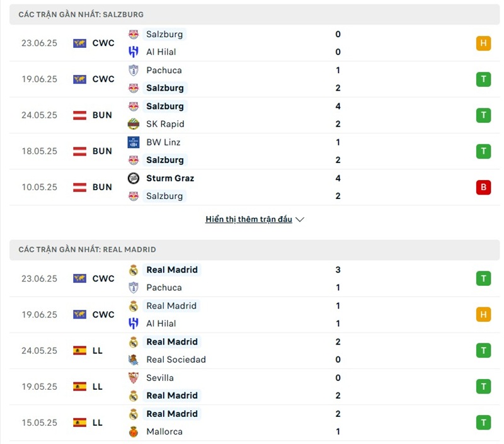The height and width of the screenshot is (444, 504).
Task: Click the Sevilla club crest
Action: point(134,378)
